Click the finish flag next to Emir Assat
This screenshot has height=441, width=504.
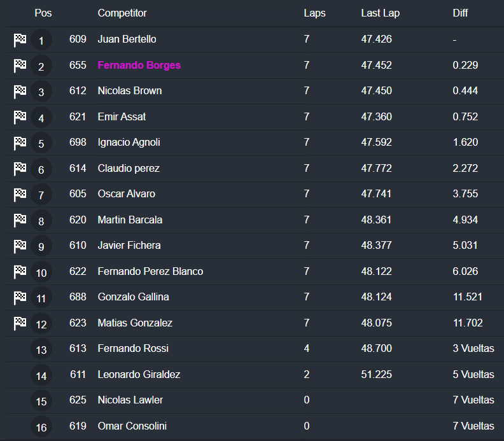20,117
